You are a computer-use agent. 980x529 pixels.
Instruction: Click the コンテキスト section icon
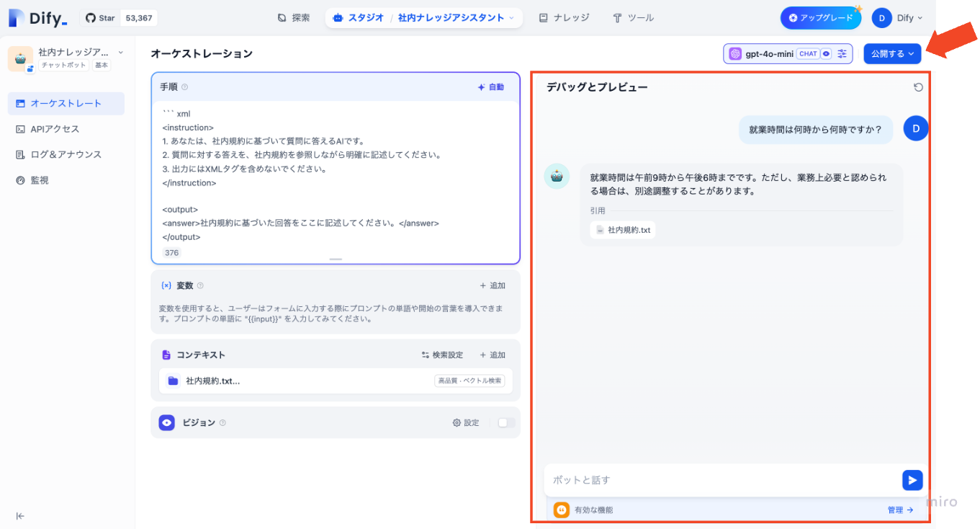166,355
